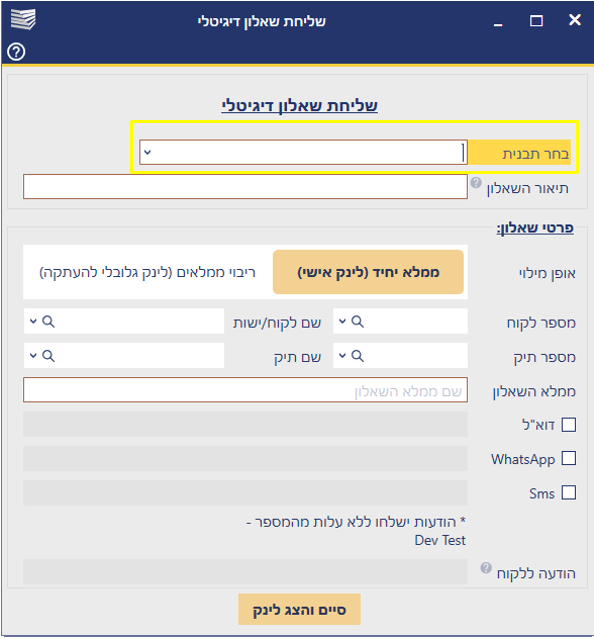
Task: Click magnifier icon in מספר תיק field
Action: coord(357,356)
